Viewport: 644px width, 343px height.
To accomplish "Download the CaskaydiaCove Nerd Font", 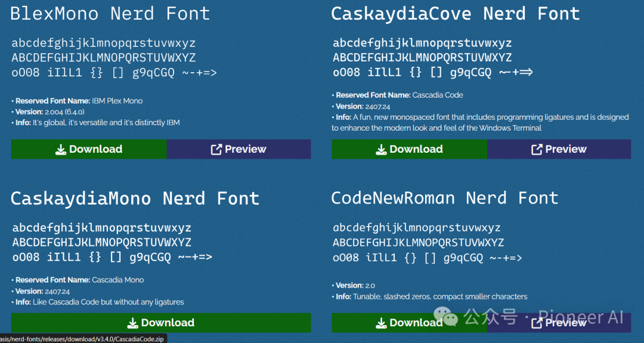I will pos(410,149).
